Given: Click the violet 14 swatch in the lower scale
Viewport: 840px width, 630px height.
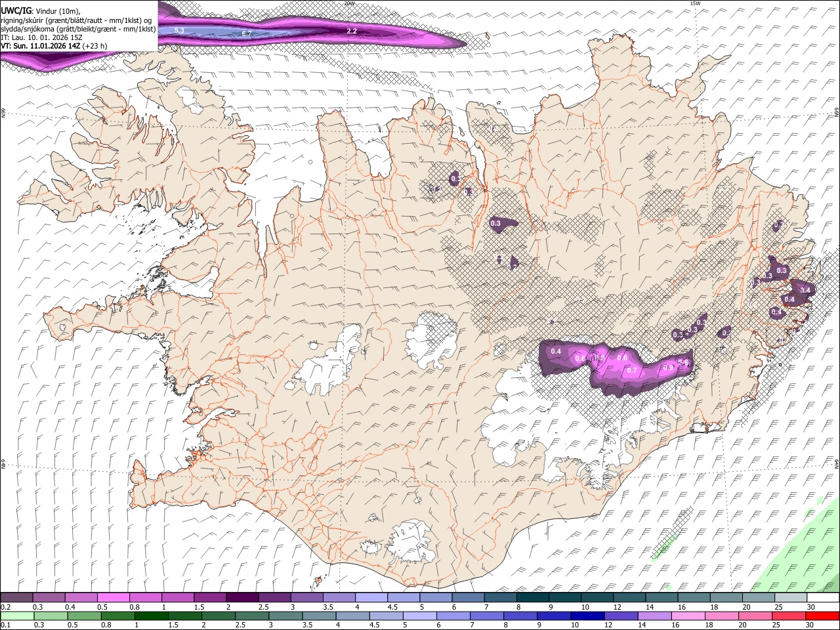Looking at the screenshot, I should (x=655, y=616).
